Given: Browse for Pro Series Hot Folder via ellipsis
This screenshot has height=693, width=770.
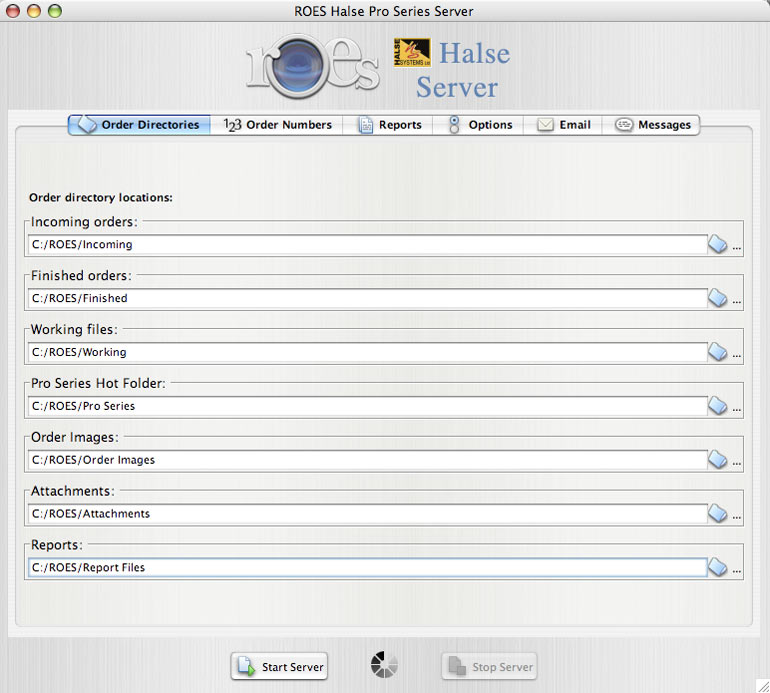Looking at the screenshot, I should pyautogui.click(x=737, y=410).
